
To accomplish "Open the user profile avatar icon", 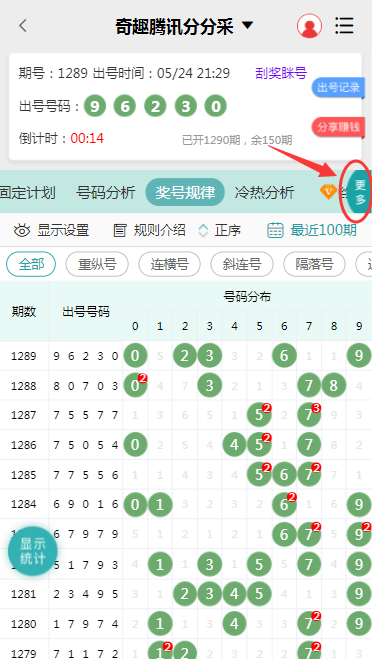I will pos(309,26).
